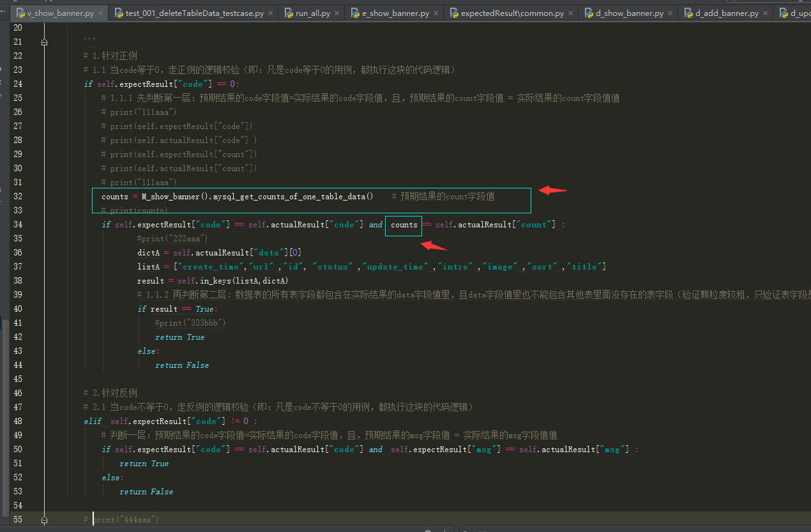
Task: Click the 'else:' keyword on line 43
Action: point(148,351)
